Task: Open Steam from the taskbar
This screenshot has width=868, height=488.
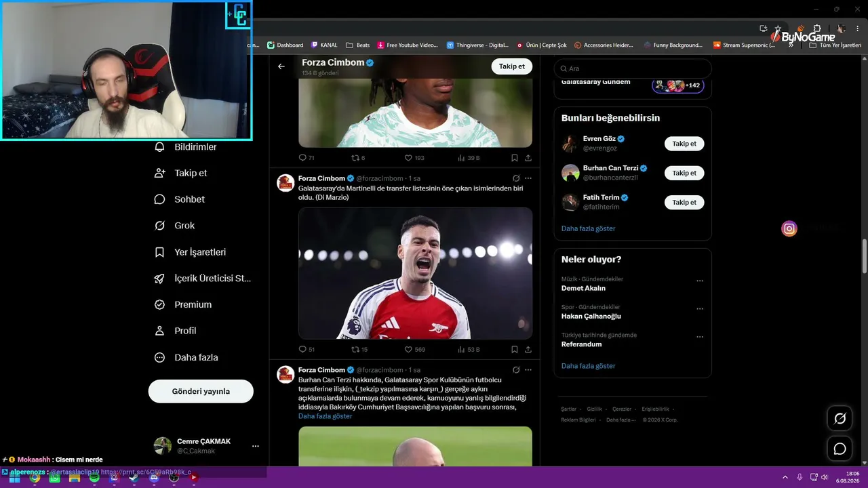Action: [134, 478]
